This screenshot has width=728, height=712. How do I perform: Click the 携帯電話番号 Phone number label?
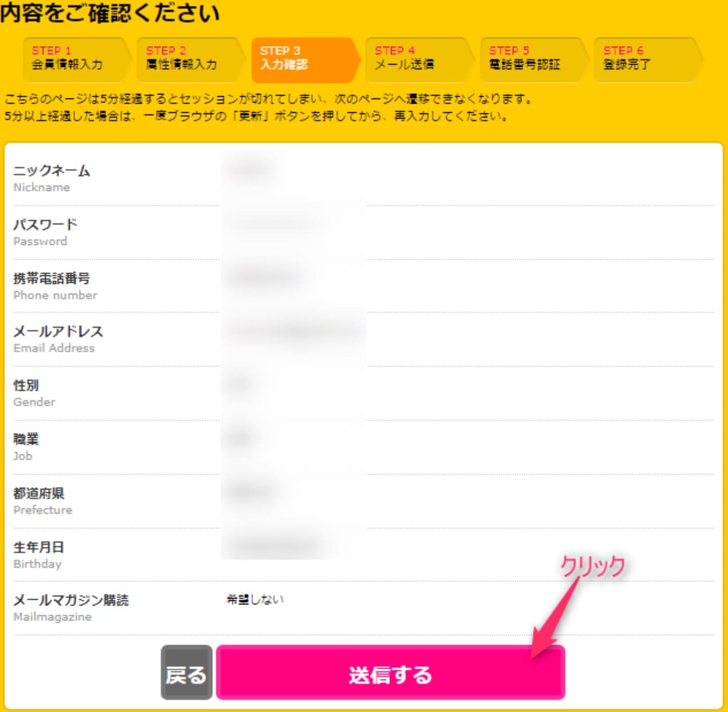tap(55, 286)
